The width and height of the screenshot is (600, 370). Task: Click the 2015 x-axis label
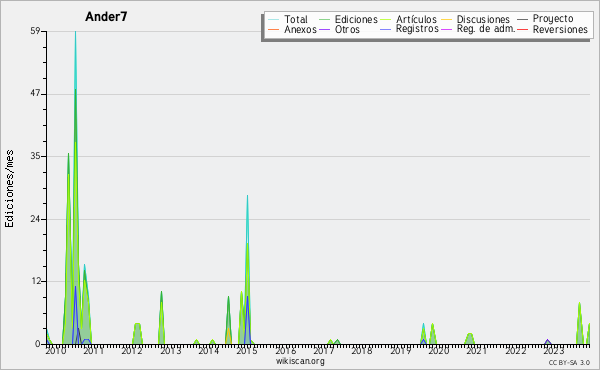pyautogui.click(x=247, y=351)
